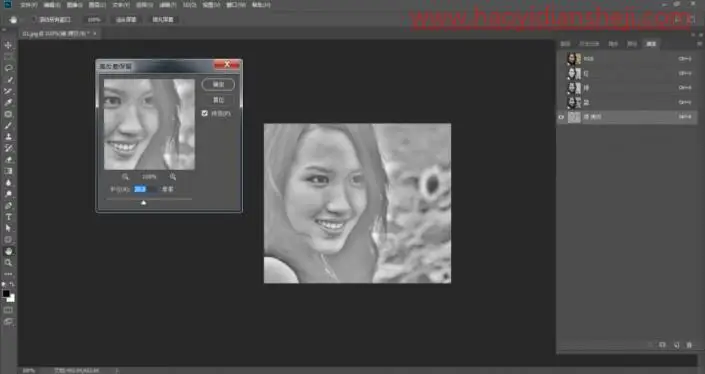The image size is (705, 374).
Task: Open the Window (窗口) menu
Action: 236,5
